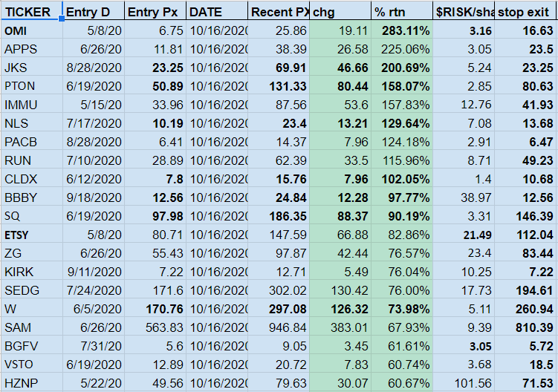558x392 pixels.
Task: Click the IMMU ticker cell
Action: [x=31, y=105]
